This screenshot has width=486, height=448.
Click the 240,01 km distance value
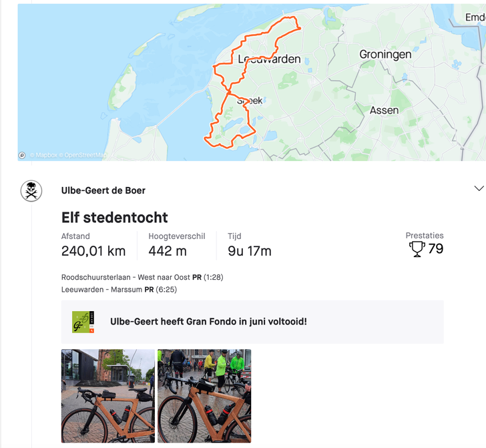pos(93,251)
